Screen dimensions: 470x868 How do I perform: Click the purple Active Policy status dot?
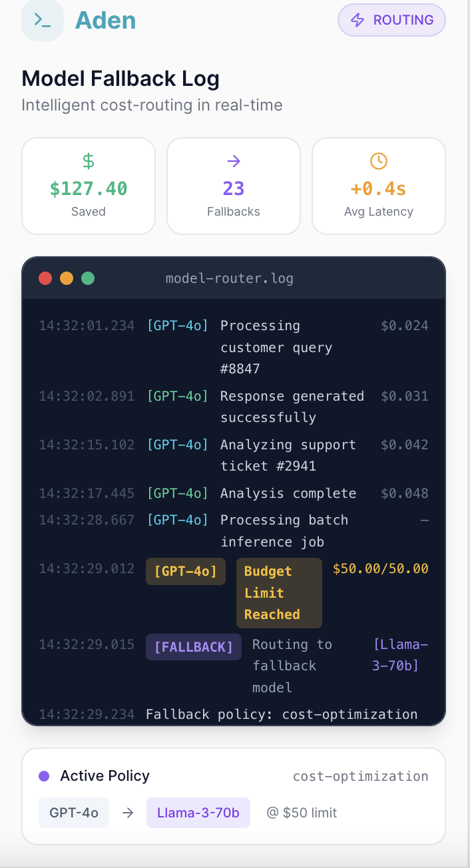tap(44, 775)
